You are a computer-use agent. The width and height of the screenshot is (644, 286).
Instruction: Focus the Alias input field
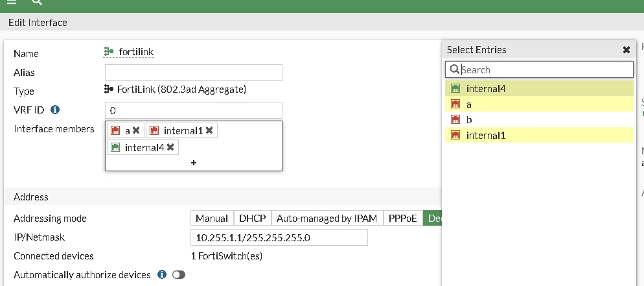pyautogui.click(x=194, y=73)
